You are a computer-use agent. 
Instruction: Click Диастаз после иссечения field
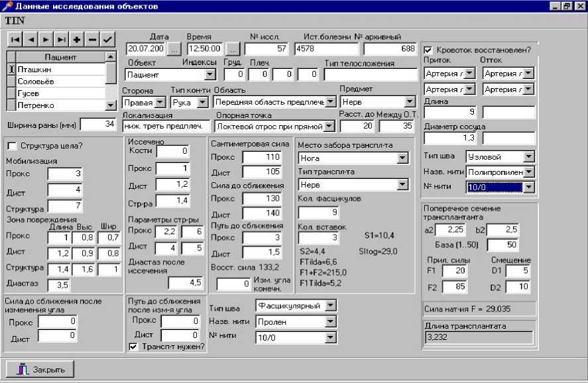(x=186, y=282)
